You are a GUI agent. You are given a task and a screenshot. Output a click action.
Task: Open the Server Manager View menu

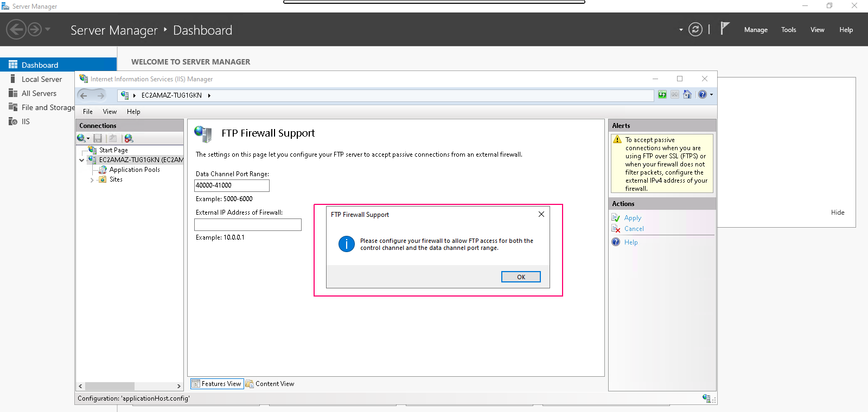tap(817, 30)
